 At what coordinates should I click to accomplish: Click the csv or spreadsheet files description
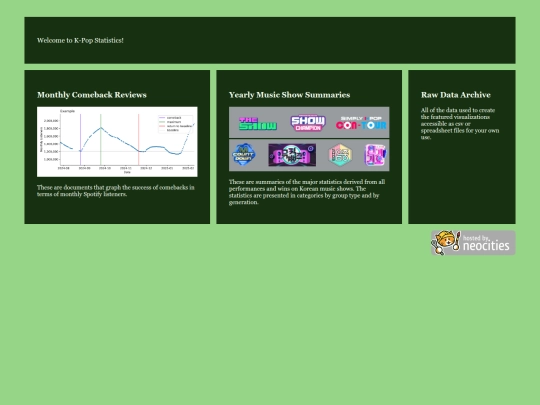(x=460, y=124)
